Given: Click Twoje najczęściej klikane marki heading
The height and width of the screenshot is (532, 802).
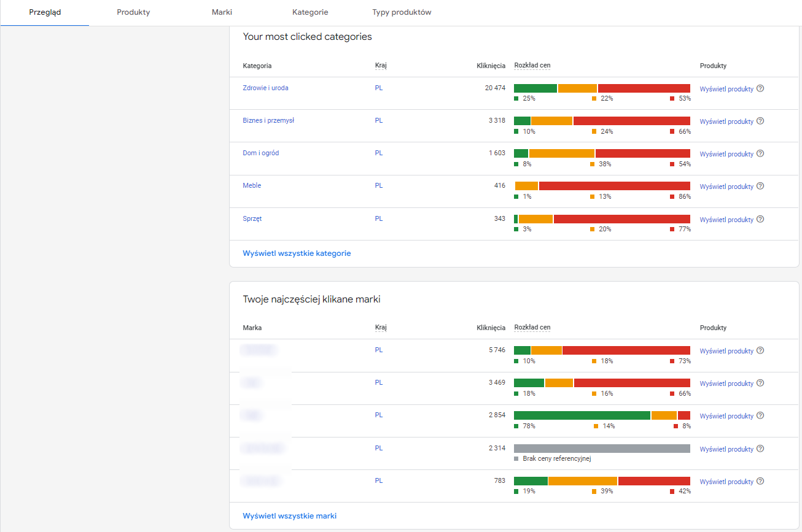Looking at the screenshot, I should pos(312,299).
